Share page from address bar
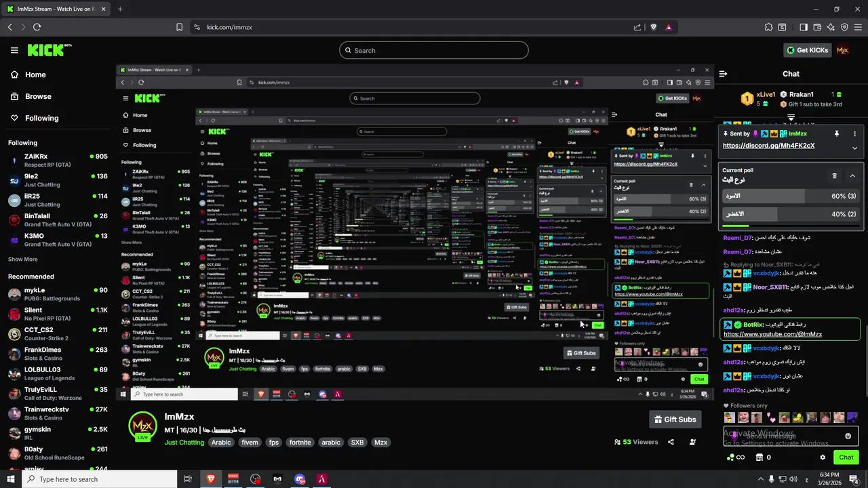Screen dimensions: 868x488 point(637,27)
